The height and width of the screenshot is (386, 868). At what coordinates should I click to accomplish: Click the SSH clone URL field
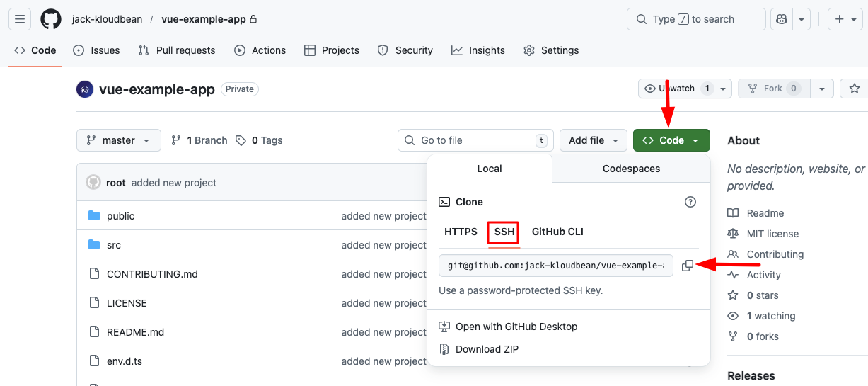coord(556,266)
